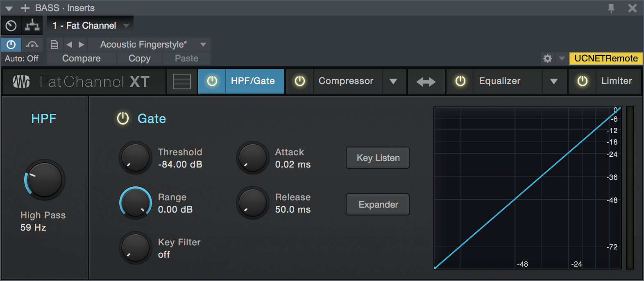Image resolution: width=644 pixels, height=281 pixels.
Task: Click the Attack 0.02 ms value
Action: [x=293, y=165]
